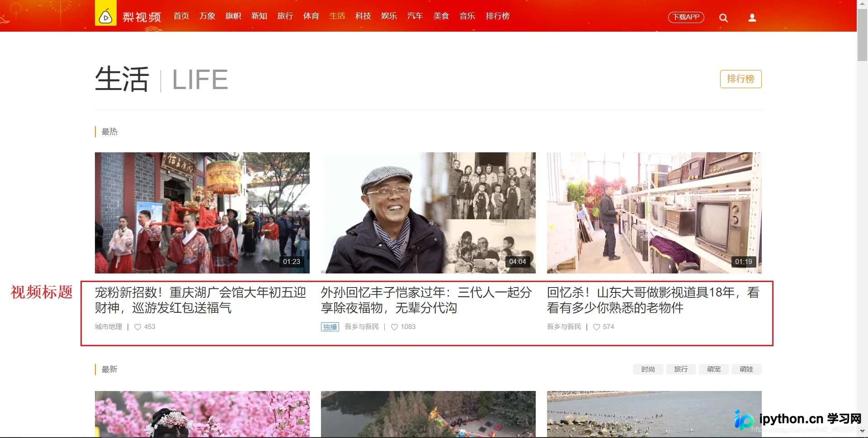Open the user account icon

pos(752,18)
